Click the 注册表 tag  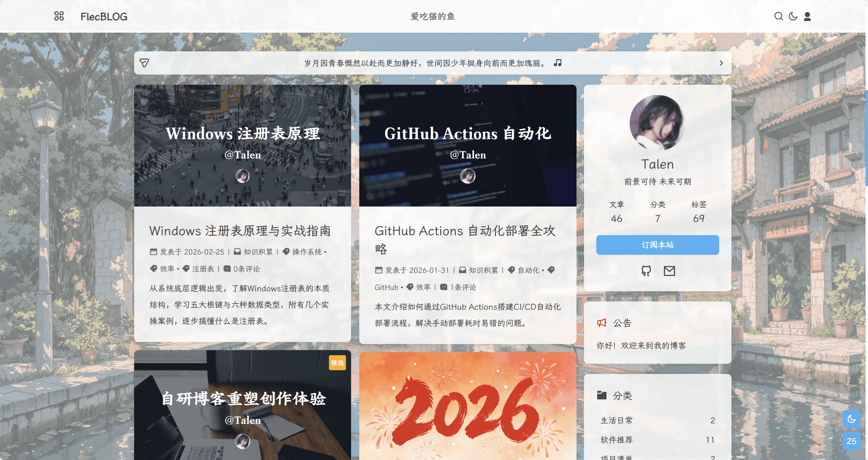pyautogui.click(x=203, y=269)
